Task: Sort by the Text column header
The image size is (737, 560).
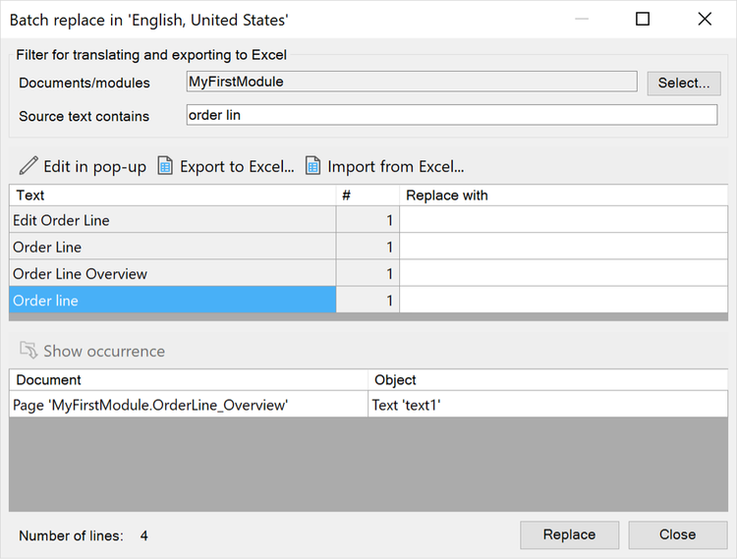Action: (x=173, y=195)
